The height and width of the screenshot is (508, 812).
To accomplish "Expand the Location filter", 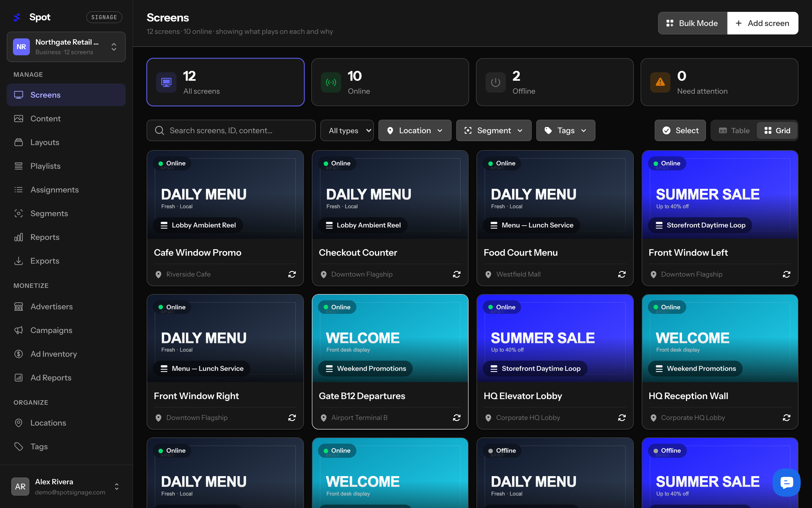I will point(415,130).
